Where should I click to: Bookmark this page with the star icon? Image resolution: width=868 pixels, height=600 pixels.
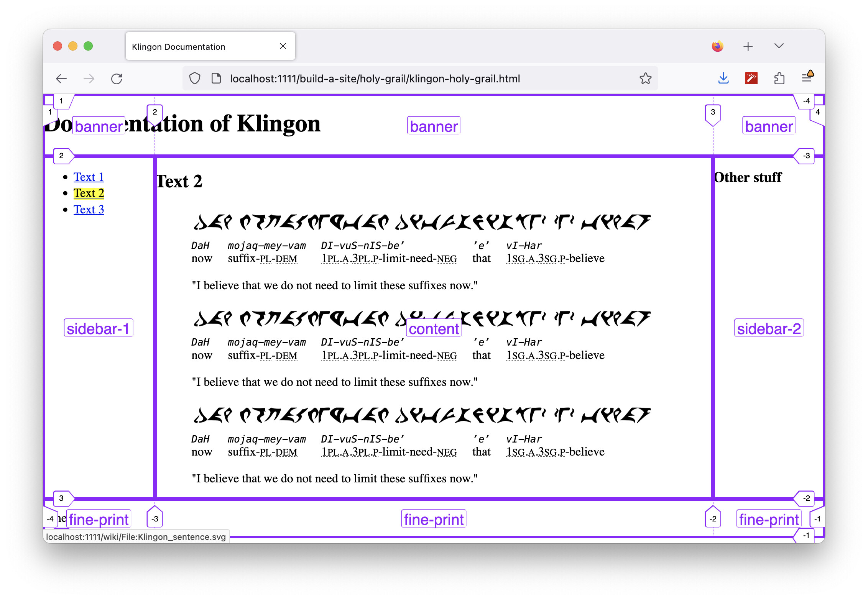point(645,79)
